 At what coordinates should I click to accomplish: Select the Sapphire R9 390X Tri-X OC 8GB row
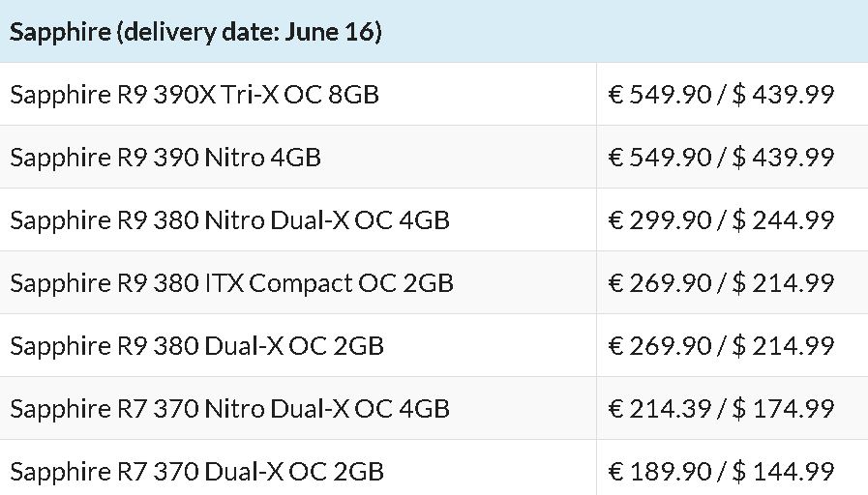pos(434,94)
